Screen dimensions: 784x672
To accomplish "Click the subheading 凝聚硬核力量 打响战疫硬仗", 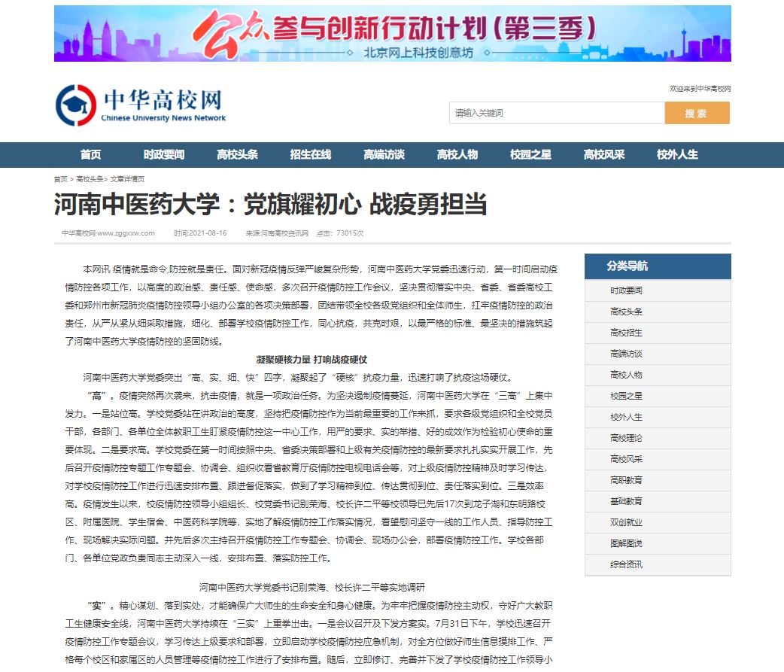I will coord(311,360).
